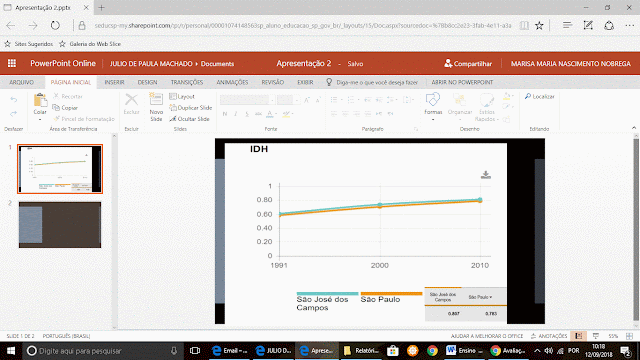640x360 pixels.
Task: Click the Documents breadcrumb link
Action: click(218, 64)
